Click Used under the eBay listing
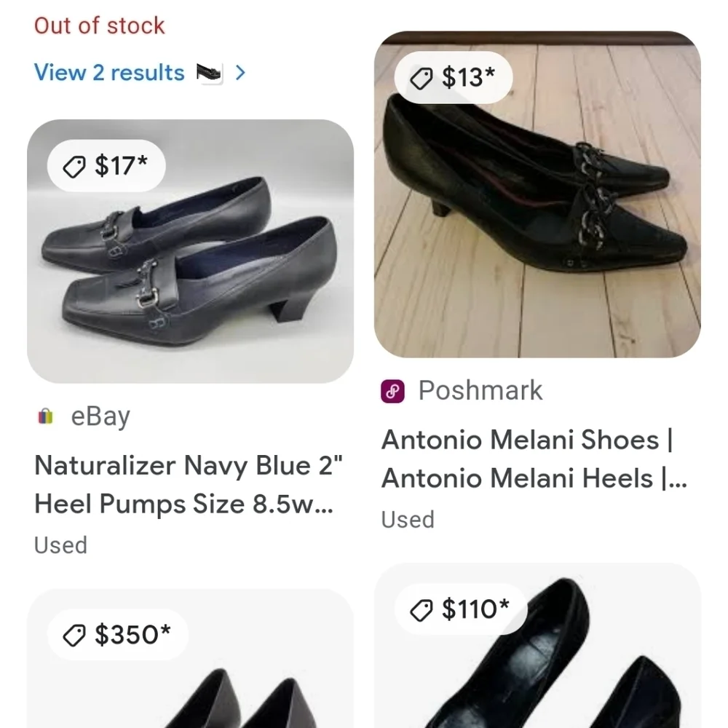 (60, 545)
